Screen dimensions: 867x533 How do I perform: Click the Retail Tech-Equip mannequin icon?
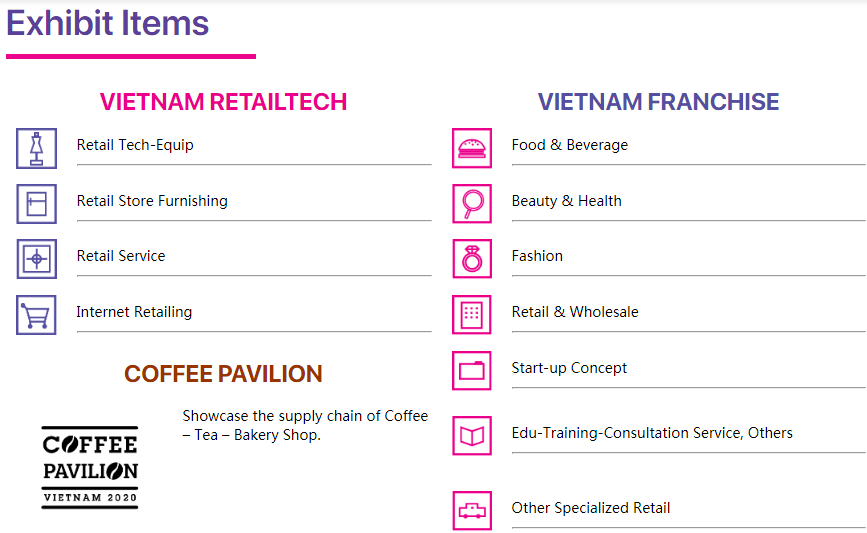pyautogui.click(x=36, y=148)
